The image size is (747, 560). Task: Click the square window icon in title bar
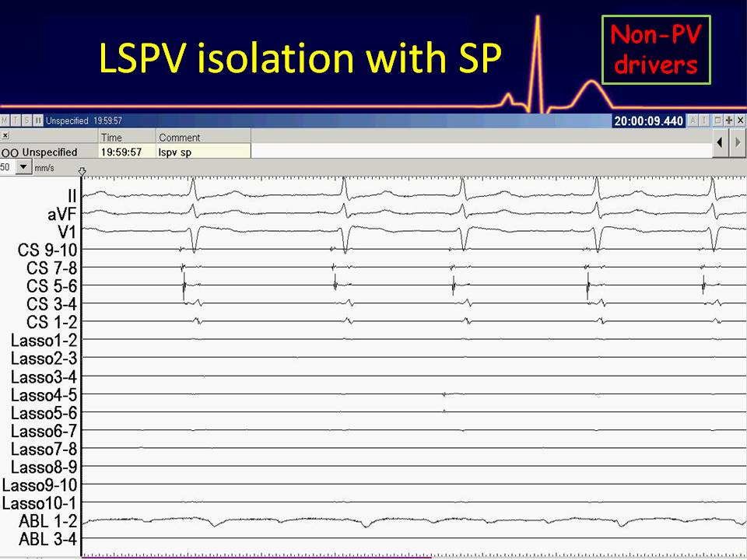[717, 121]
